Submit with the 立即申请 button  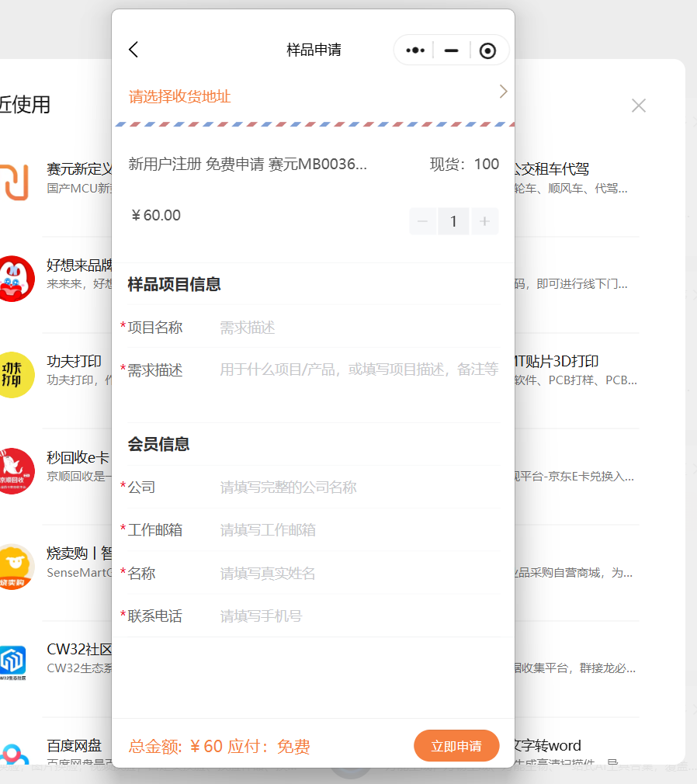point(456,745)
